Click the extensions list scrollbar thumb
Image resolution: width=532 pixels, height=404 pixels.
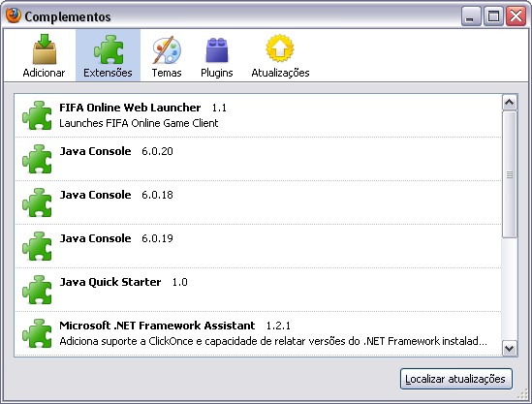[x=510, y=174]
